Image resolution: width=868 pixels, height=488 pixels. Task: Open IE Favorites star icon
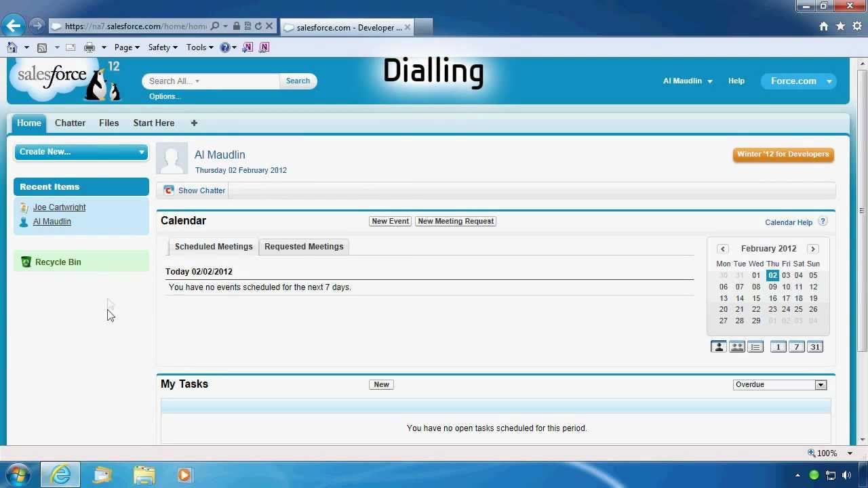pos(840,26)
